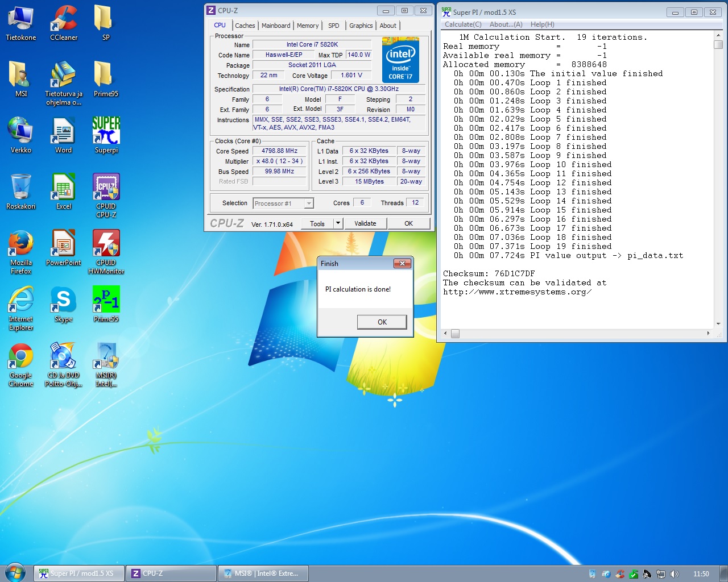728x582 pixels.
Task: Launch the Word desktop shortcut
Action: [64, 136]
